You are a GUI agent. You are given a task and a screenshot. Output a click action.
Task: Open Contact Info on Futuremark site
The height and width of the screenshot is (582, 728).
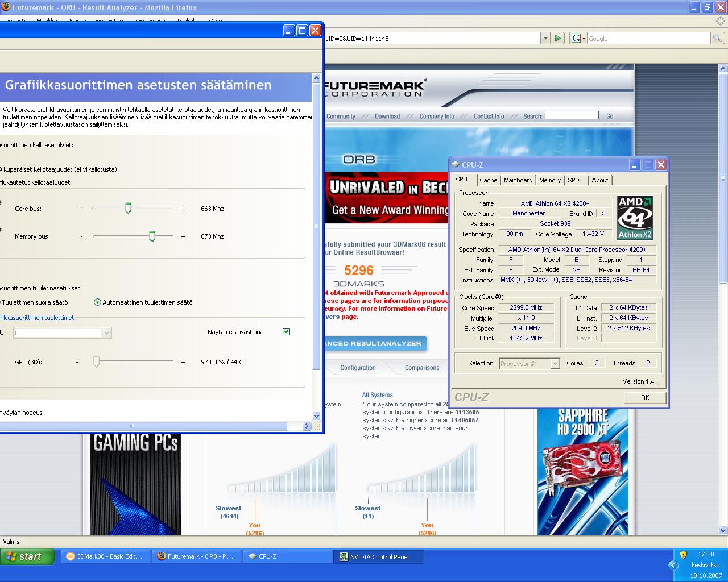489,116
